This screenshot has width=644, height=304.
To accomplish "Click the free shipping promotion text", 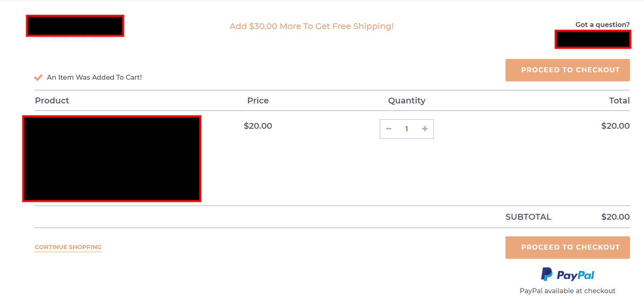I will pos(311,26).
